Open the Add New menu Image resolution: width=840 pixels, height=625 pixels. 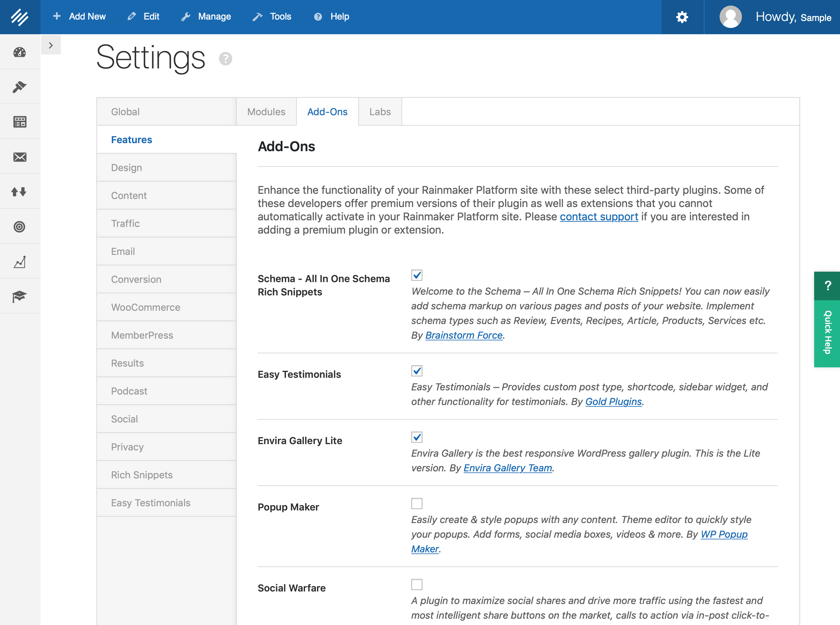click(80, 17)
